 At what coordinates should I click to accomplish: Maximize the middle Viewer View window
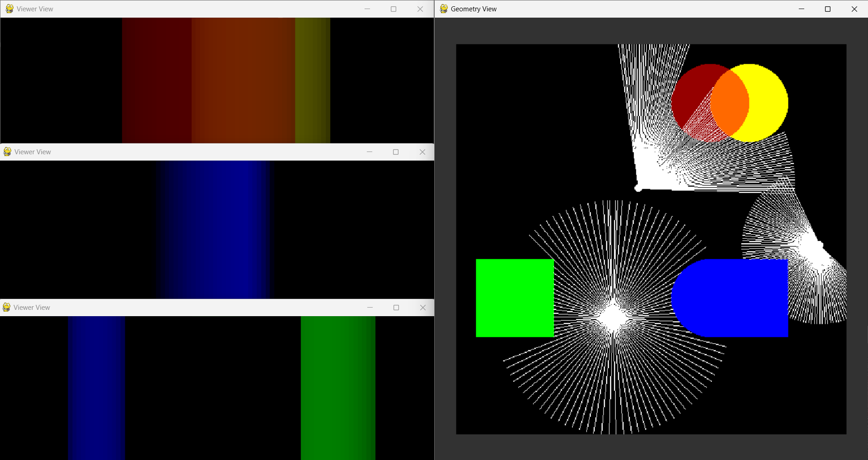[x=396, y=152]
